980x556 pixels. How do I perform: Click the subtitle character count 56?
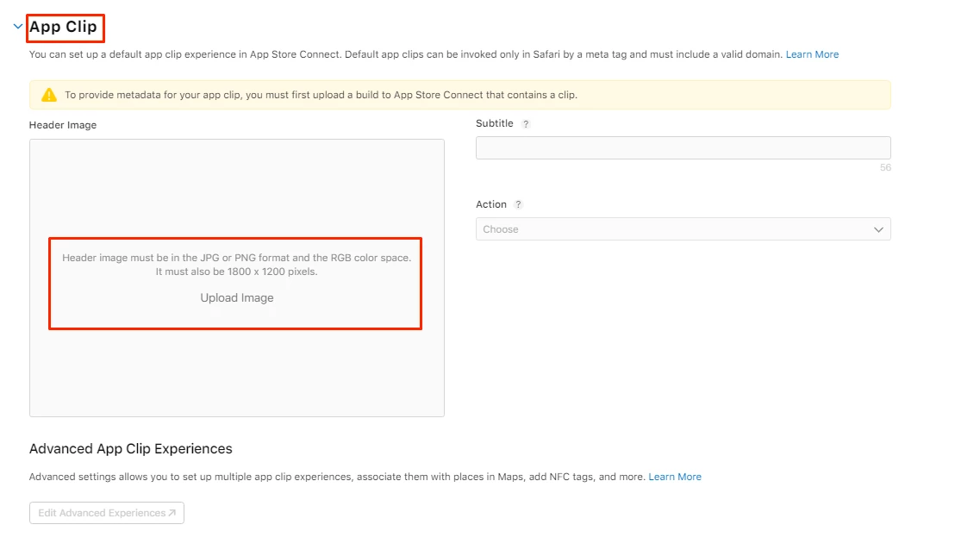tap(885, 167)
